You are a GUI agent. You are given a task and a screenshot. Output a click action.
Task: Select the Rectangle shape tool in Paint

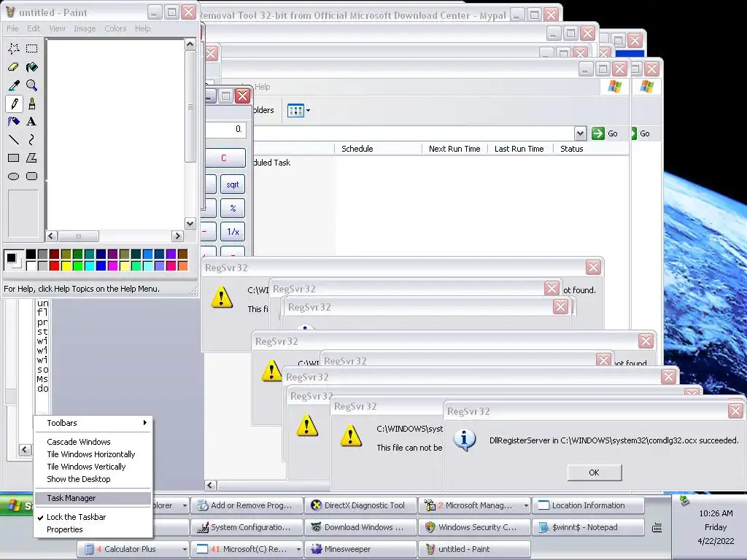click(x=14, y=157)
